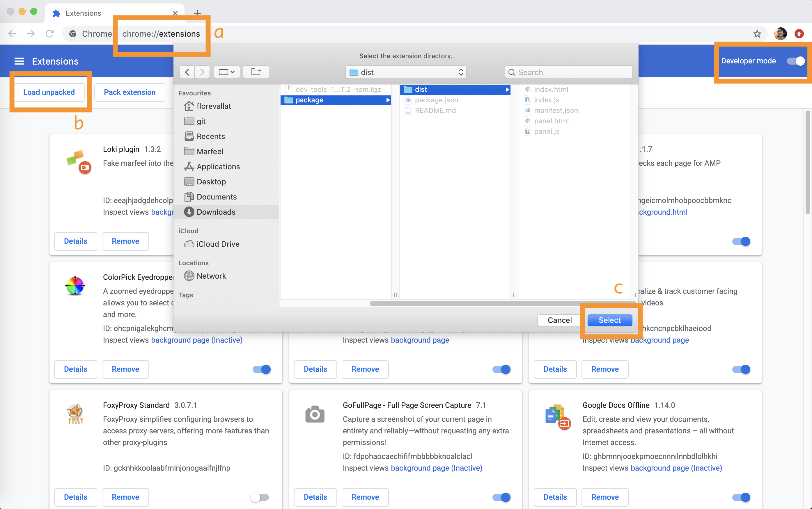Open a new browser tab with plus

click(x=197, y=13)
